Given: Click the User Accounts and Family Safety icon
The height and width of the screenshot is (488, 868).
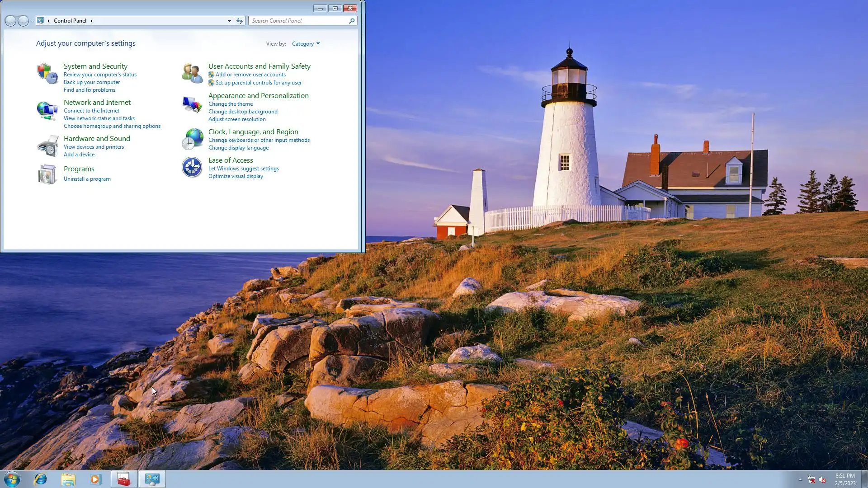Looking at the screenshot, I should tap(192, 73).
